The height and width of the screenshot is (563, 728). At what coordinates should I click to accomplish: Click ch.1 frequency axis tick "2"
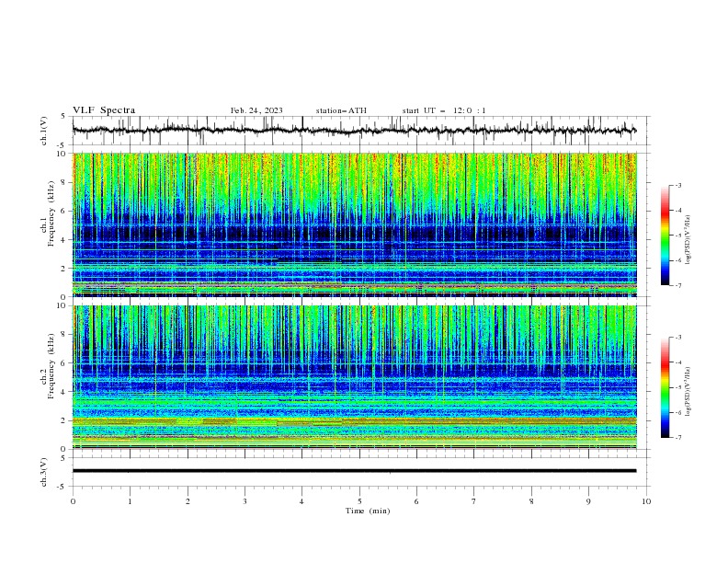pyautogui.click(x=64, y=269)
